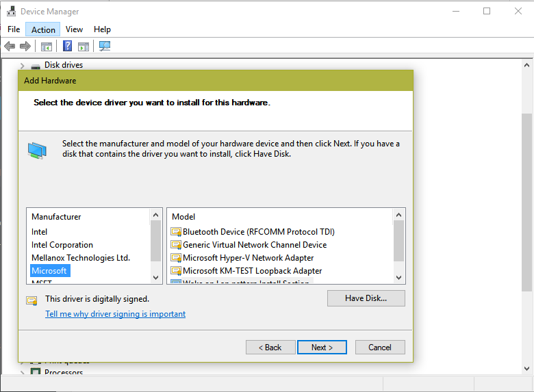Screen dimensions: 534x392
Task: Open the Help question-mark toolbar icon
Action: tap(67, 46)
